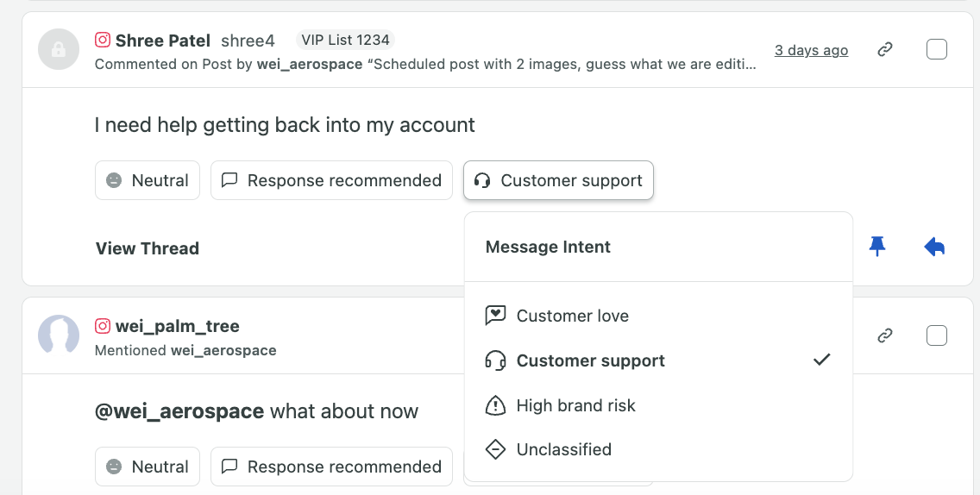Open Neutral sentiment tag on wei_palm_tree message
This screenshot has height=495, width=980.
(148, 467)
